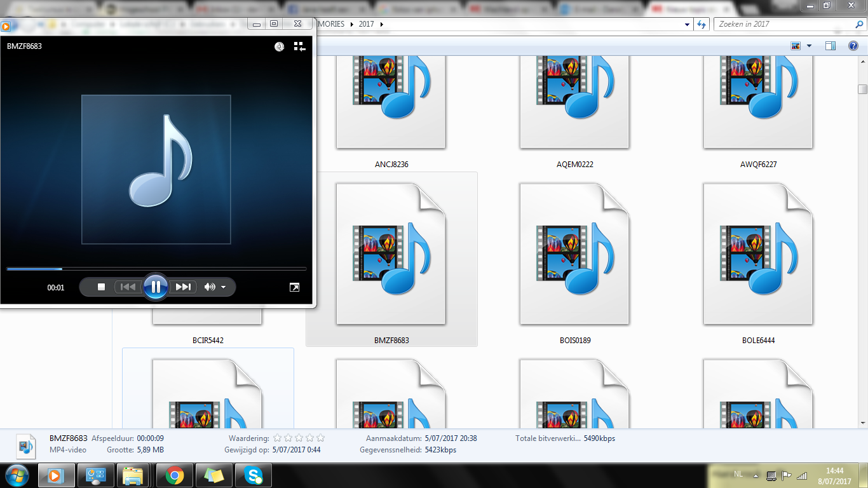Rate file five stars in Waardering
868x488 pixels.
(x=320, y=438)
